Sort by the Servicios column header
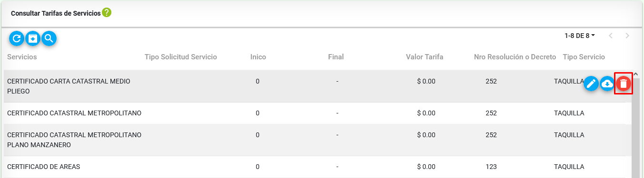 pyautogui.click(x=22, y=57)
